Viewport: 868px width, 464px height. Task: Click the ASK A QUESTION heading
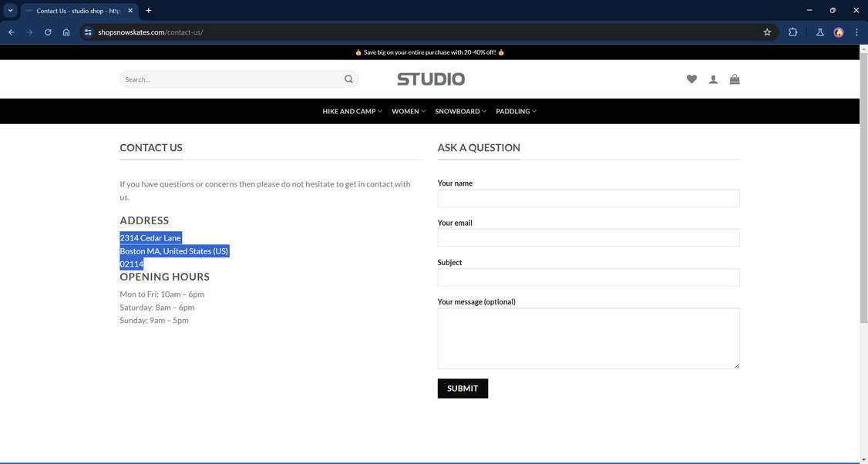479,147
